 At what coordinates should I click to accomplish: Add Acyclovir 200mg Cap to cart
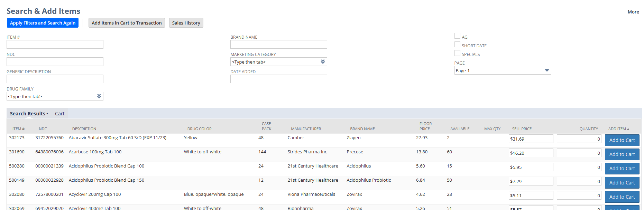pos(622,197)
